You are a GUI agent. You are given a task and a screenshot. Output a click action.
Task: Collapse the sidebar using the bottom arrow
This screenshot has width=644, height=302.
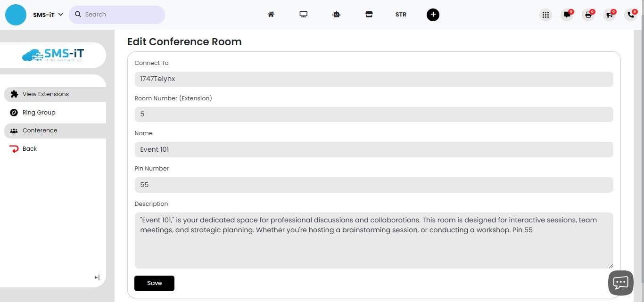(x=96, y=278)
